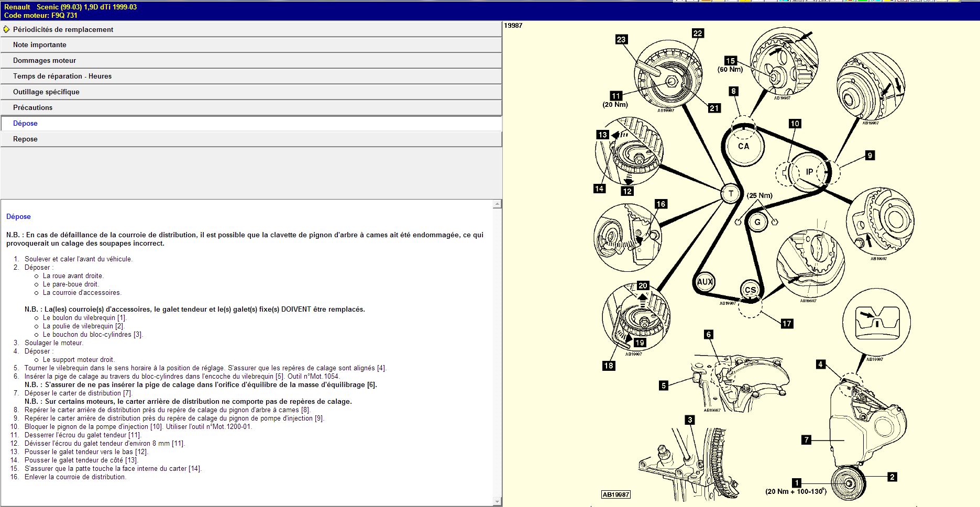
Task: Select the Note importante menu row
Action: [x=40, y=45]
